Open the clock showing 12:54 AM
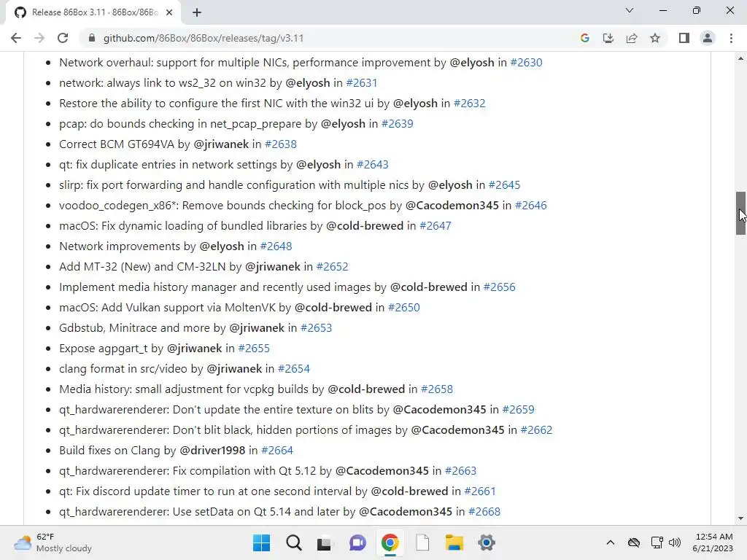This screenshot has width=747, height=560. pos(713,542)
